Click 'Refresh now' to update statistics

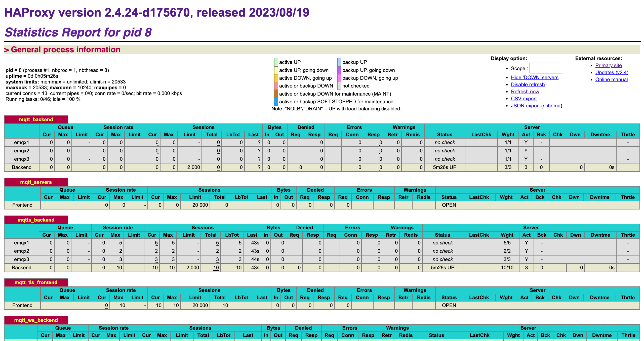[525, 92]
